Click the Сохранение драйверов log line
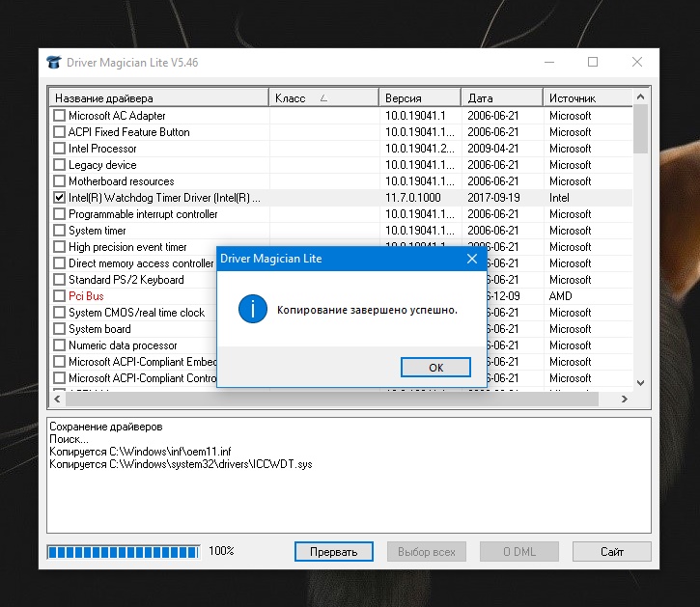The width and height of the screenshot is (700, 607). pos(106,427)
